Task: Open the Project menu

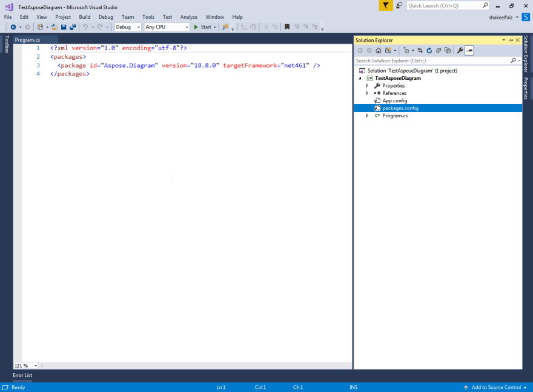Action: click(63, 17)
